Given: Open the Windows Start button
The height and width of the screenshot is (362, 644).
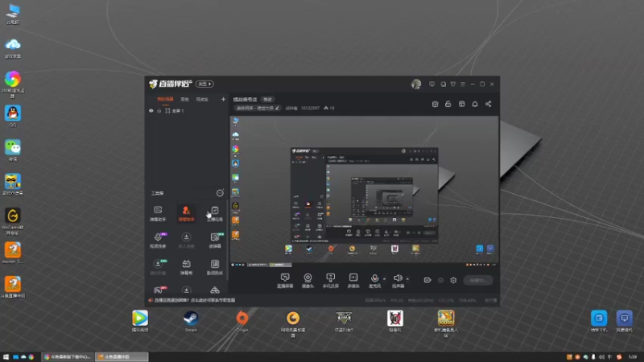Looking at the screenshot, I should point(6,357).
